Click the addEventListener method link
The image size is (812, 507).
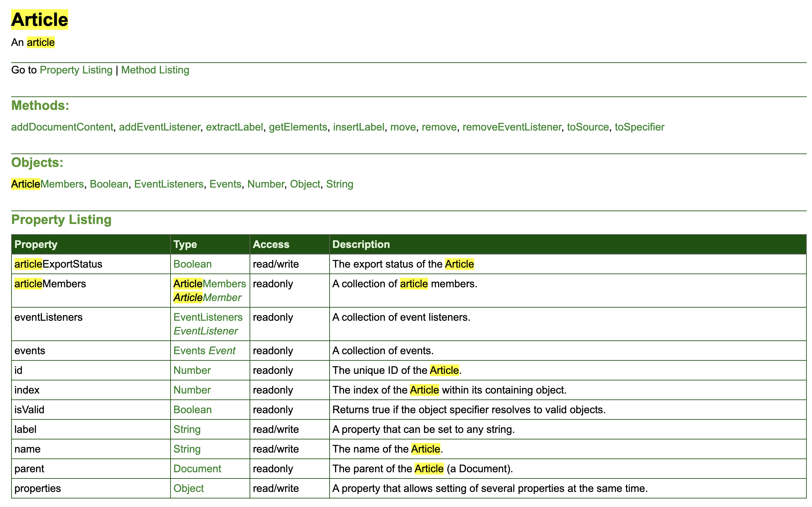click(159, 127)
